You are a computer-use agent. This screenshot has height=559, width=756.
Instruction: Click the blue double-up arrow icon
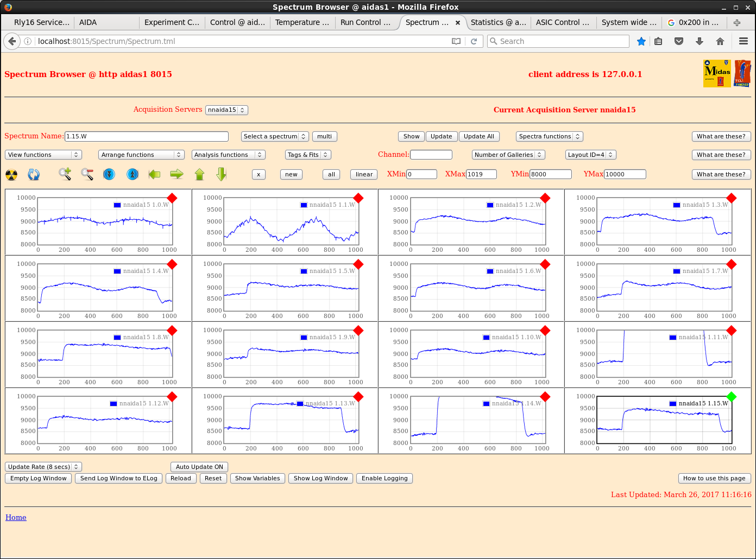[x=133, y=174]
